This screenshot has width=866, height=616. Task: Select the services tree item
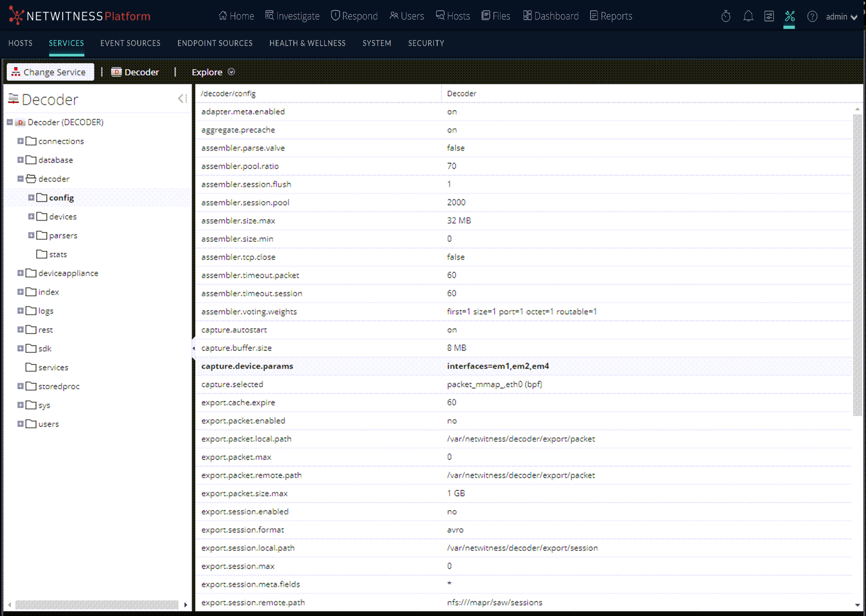[53, 367]
